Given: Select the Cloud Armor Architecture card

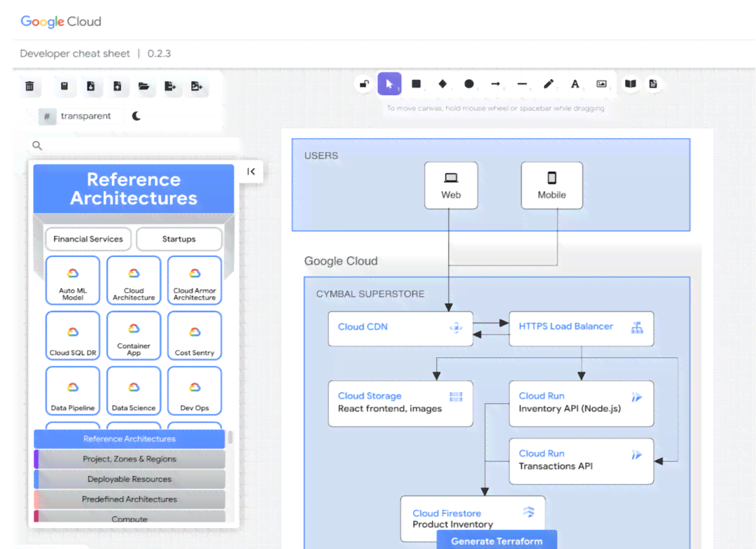Looking at the screenshot, I should pos(195,280).
